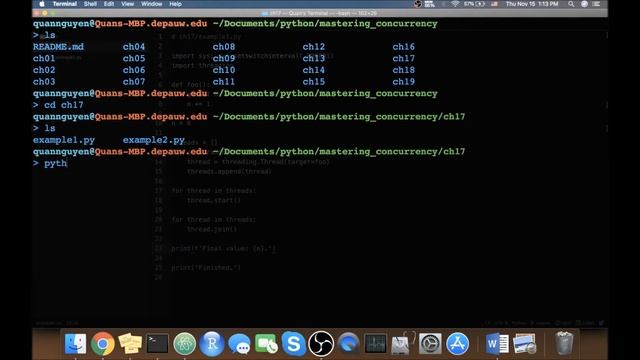Open the Automator-style app icon in dock
The image size is (640, 360).
[x=402, y=343]
